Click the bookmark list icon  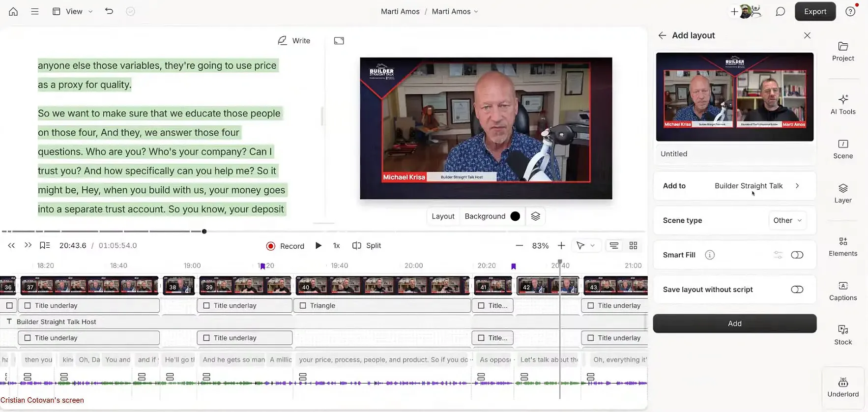(45, 245)
